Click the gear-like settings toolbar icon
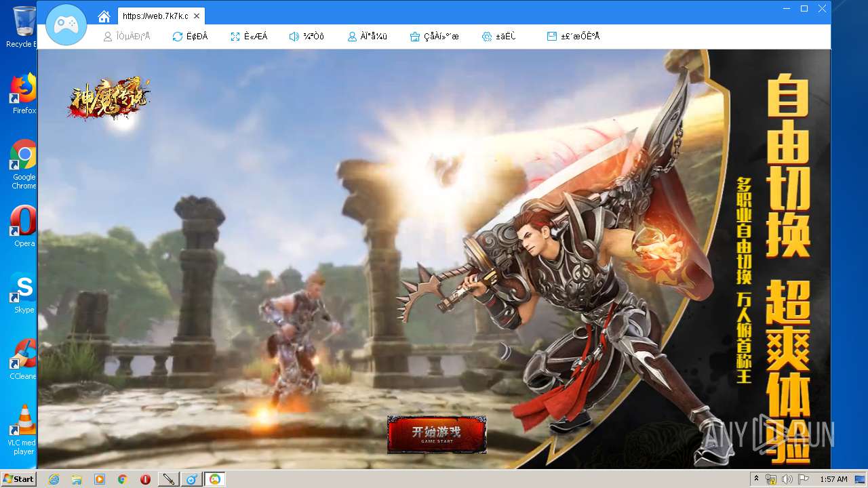868x488 pixels. [x=487, y=37]
